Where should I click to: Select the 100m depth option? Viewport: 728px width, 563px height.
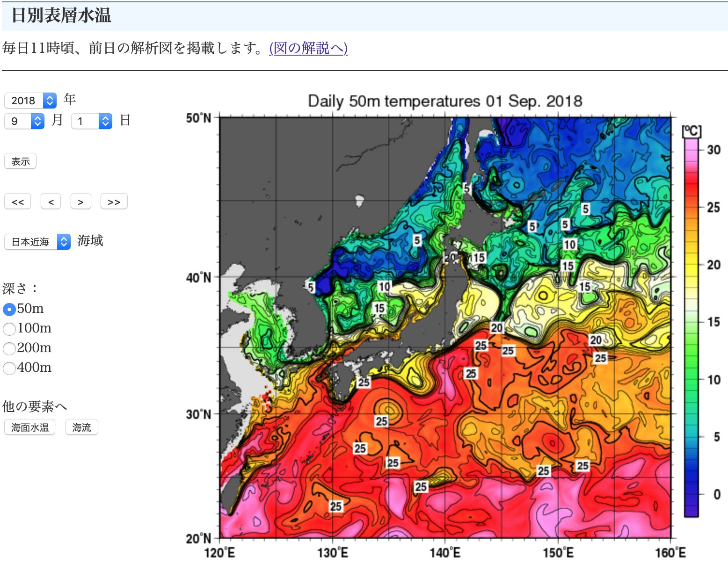(x=9, y=329)
